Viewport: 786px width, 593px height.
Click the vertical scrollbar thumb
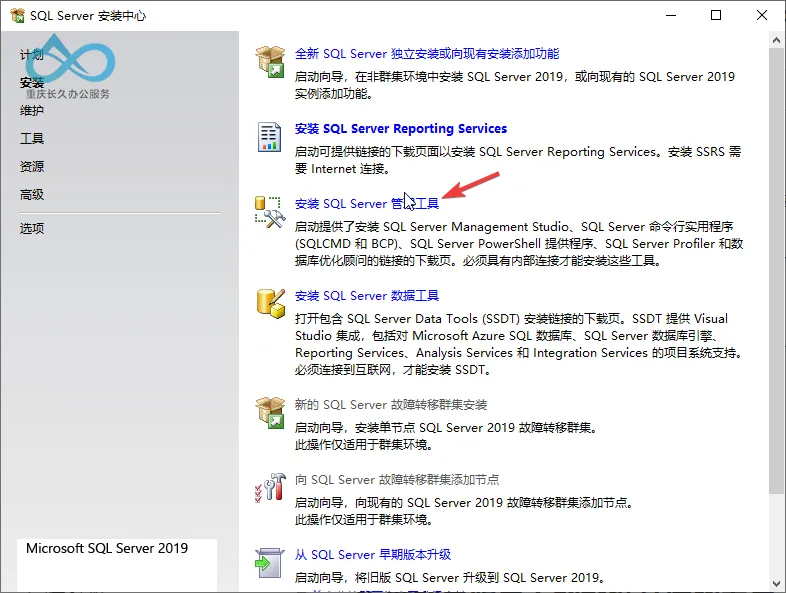(x=776, y=271)
